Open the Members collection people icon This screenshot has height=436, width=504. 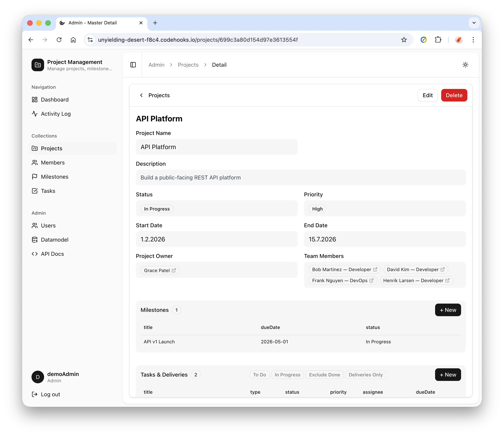[x=35, y=163]
